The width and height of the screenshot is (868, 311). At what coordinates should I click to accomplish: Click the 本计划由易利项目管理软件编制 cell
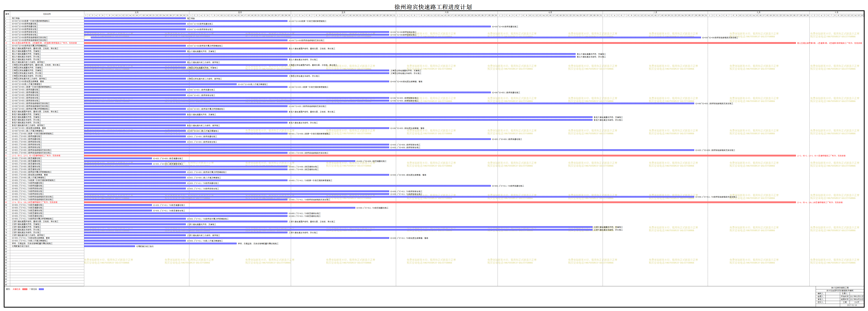click(x=840, y=291)
